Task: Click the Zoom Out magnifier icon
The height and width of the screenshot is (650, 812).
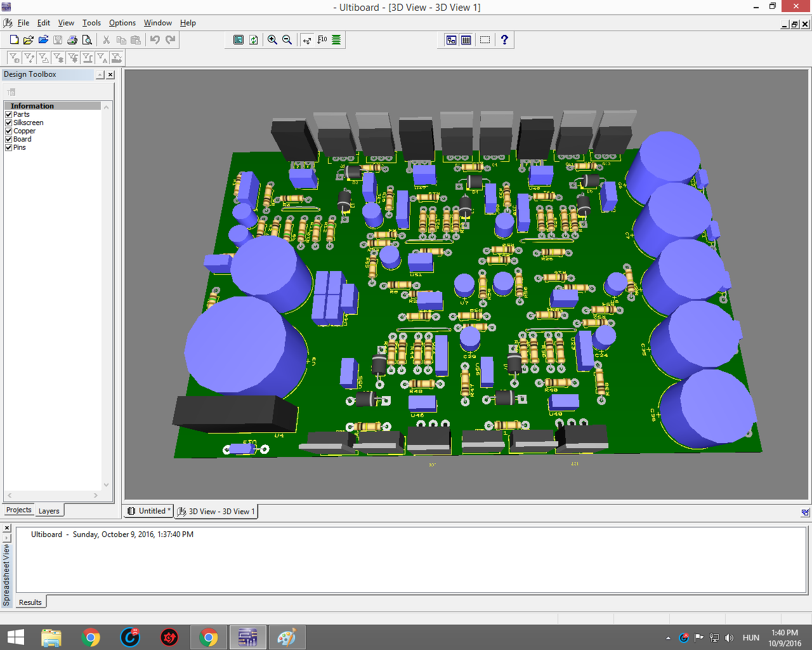Action: [287, 40]
